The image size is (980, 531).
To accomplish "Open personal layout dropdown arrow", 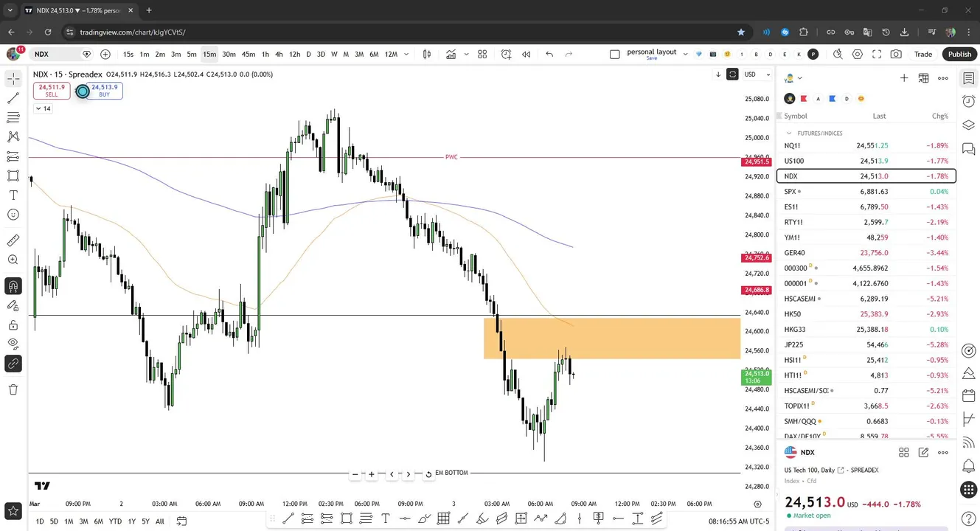I will coord(686,54).
